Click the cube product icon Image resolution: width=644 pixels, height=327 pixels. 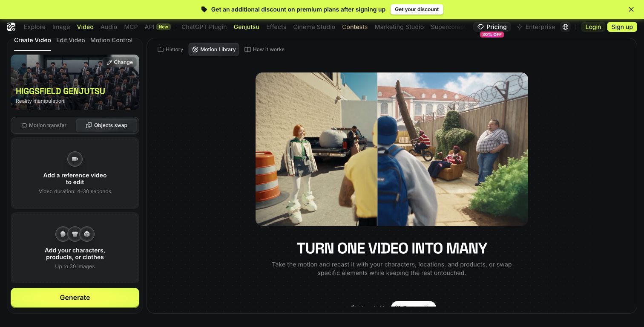[x=87, y=234]
